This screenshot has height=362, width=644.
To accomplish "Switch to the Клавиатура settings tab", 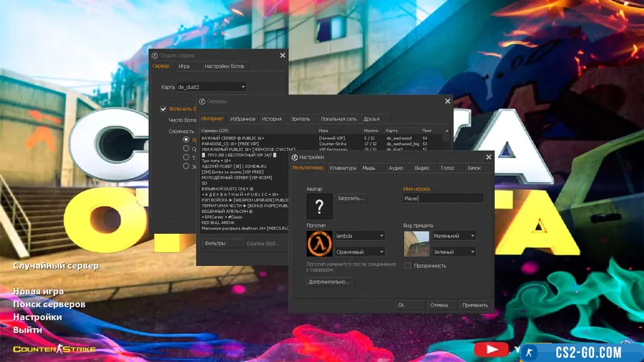I will (343, 168).
